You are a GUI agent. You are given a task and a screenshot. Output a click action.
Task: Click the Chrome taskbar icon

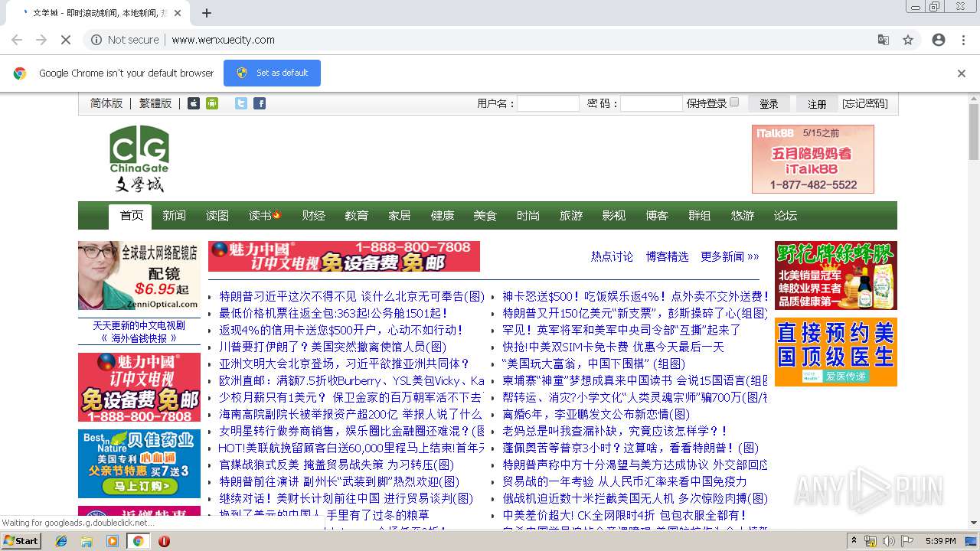[138, 541]
